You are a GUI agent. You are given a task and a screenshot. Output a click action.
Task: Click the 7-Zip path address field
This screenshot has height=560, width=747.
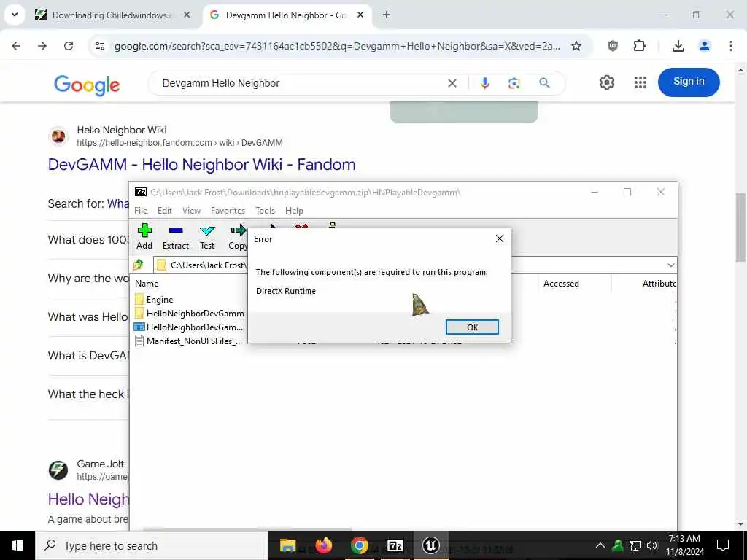(x=200, y=265)
